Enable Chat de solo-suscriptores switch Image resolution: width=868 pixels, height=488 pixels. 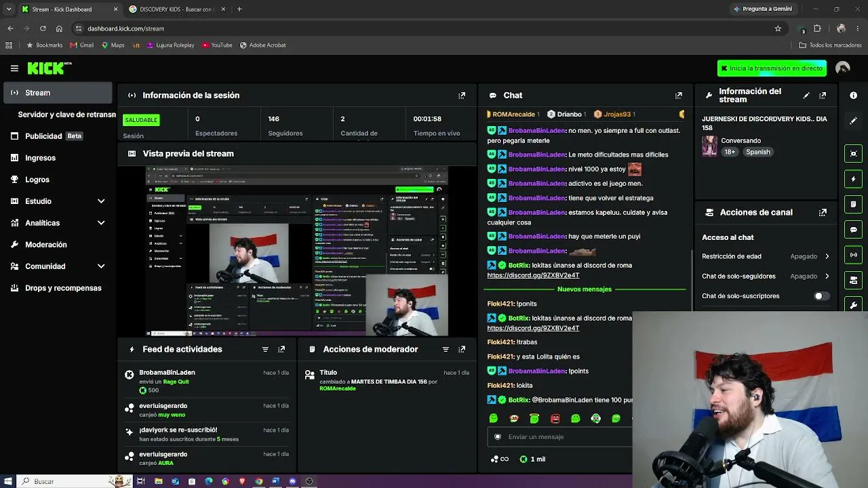(x=821, y=296)
